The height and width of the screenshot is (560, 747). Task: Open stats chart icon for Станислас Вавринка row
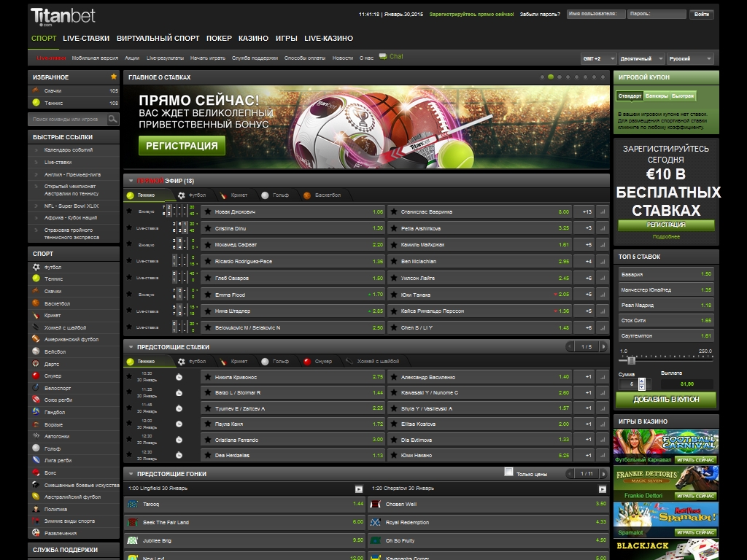pyautogui.click(x=602, y=211)
